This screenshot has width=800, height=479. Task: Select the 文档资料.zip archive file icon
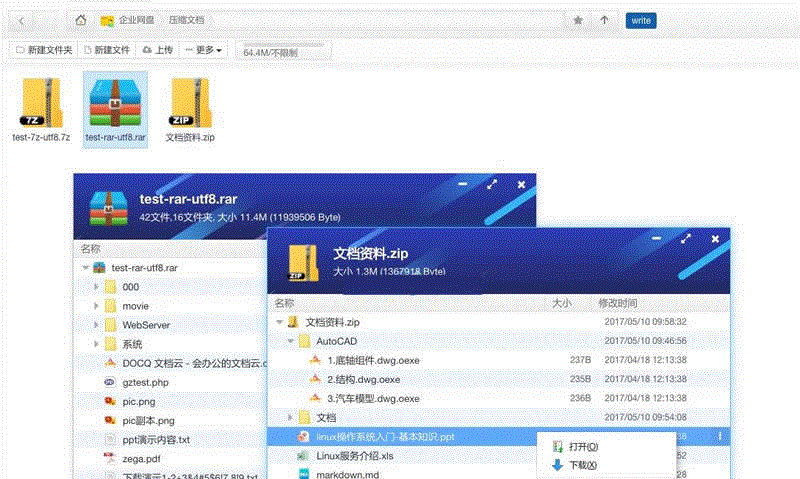190,104
